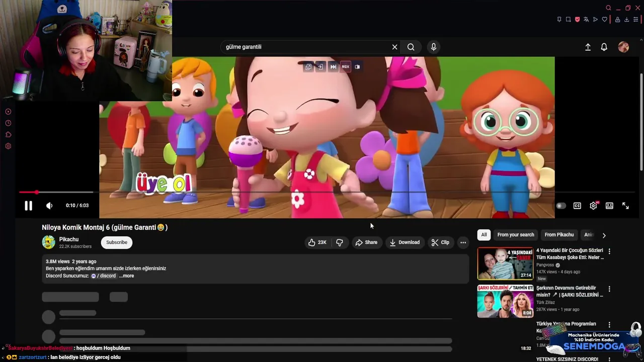Open browser downloads icon
Image resolution: width=644 pixels, height=362 pixels.
point(626,20)
